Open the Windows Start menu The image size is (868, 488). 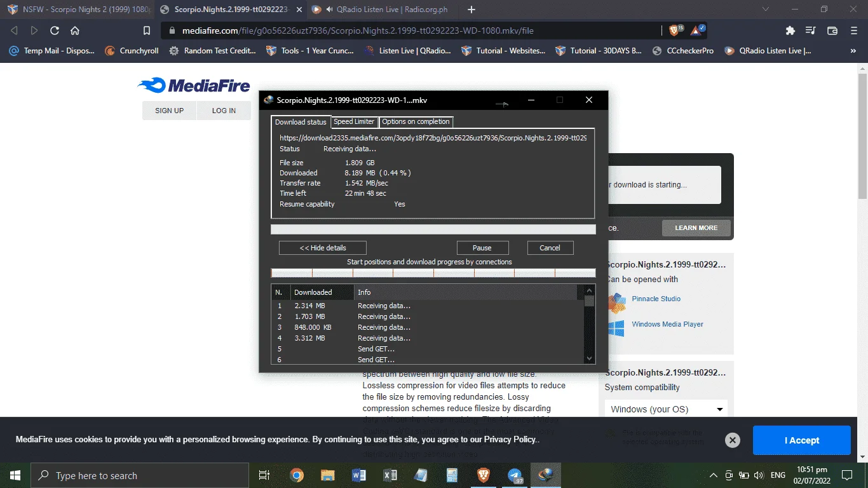(15, 475)
